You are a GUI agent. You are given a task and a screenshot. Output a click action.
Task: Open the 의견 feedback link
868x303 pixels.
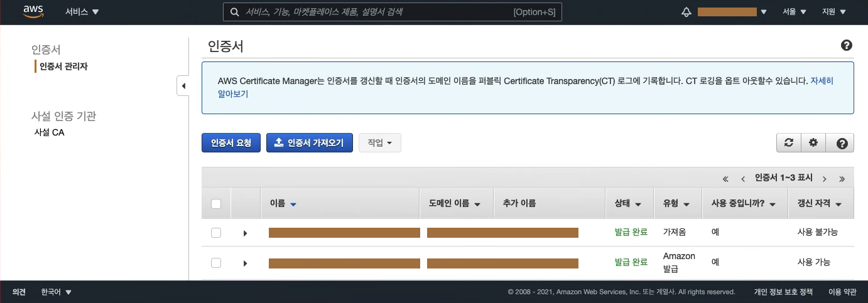19,292
